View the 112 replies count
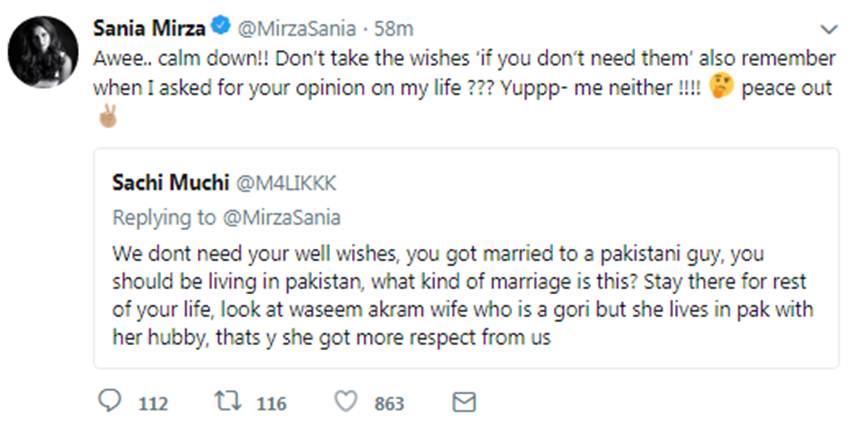850x427 pixels. tap(152, 403)
